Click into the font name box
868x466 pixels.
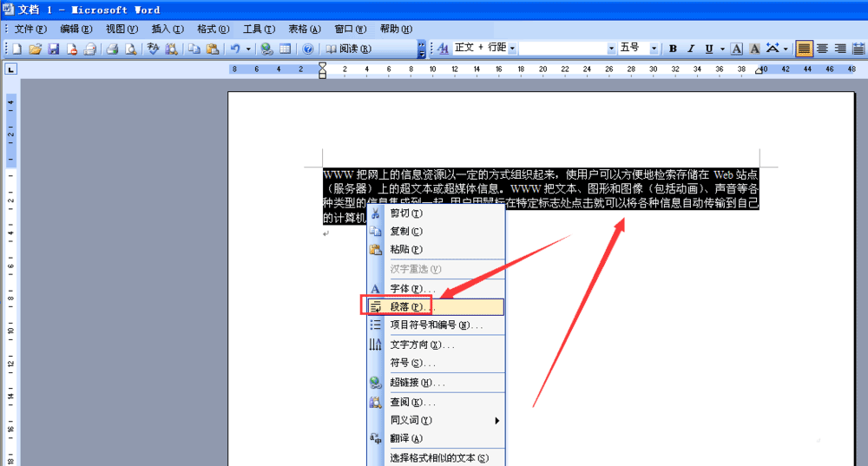563,49
